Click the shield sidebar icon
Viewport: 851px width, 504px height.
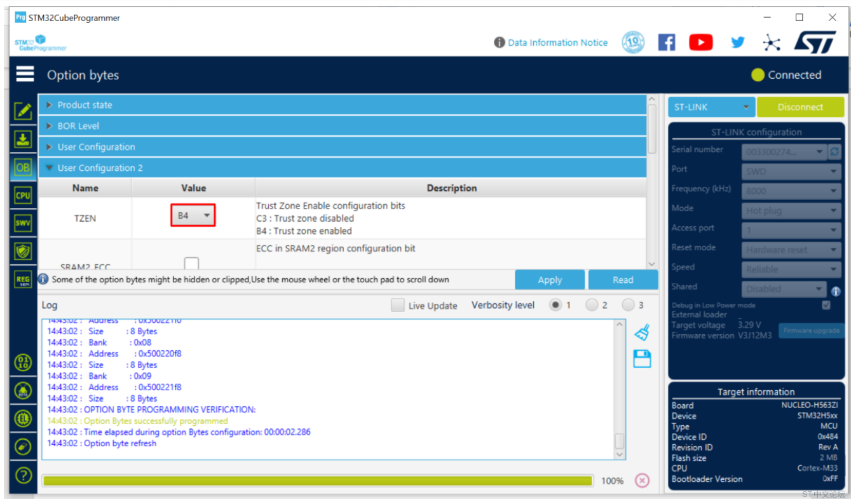pos(24,251)
